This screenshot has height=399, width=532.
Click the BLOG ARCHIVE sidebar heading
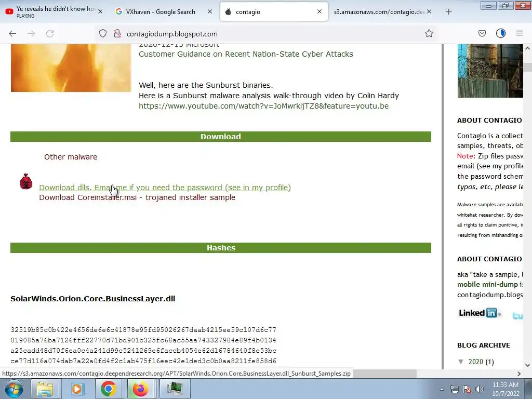[x=484, y=345]
